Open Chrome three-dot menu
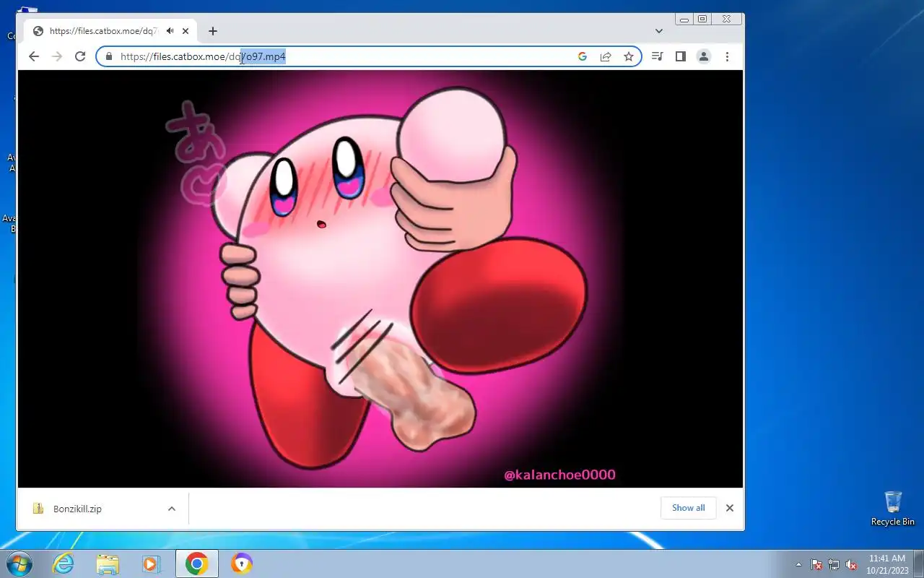Image resolution: width=924 pixels, height=578 pixels. tap(727, 56)
